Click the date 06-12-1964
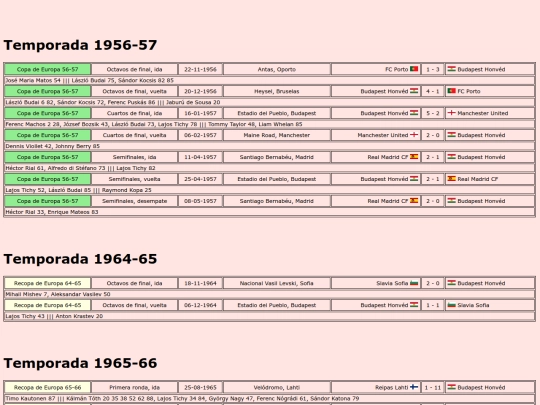The width and height of the screenshot is (540, 405). pos(200,305)
